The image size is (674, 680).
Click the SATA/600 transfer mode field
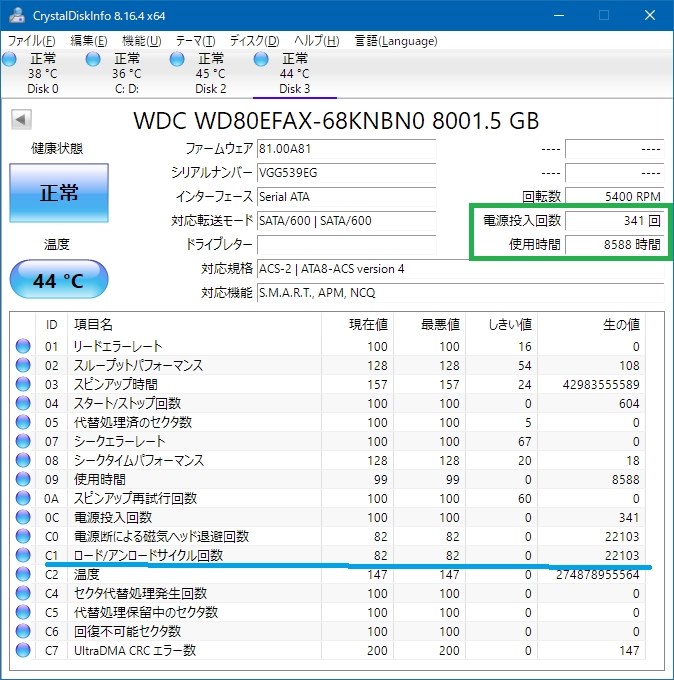(347, 221)
